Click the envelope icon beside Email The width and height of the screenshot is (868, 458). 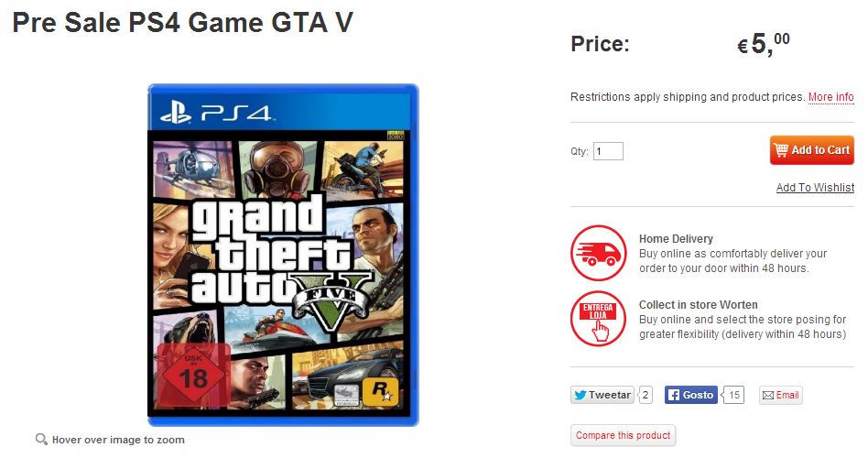(768, 396)
